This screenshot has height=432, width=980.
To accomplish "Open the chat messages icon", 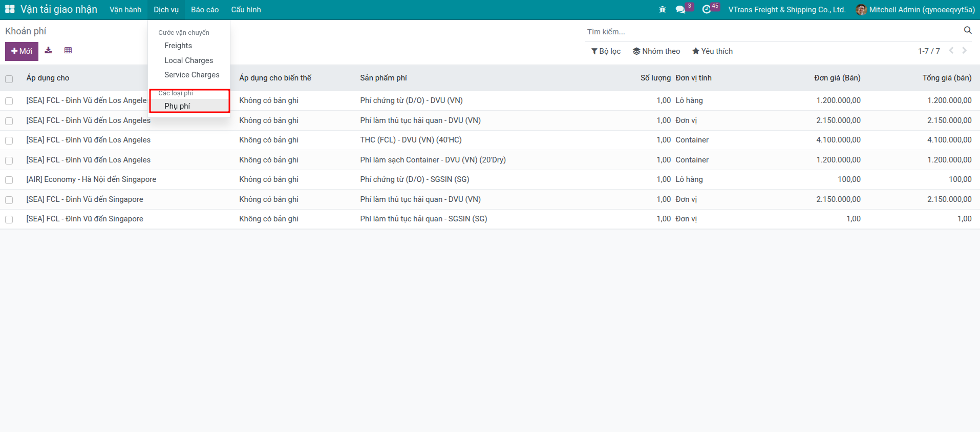I will [x=680, y=10].
